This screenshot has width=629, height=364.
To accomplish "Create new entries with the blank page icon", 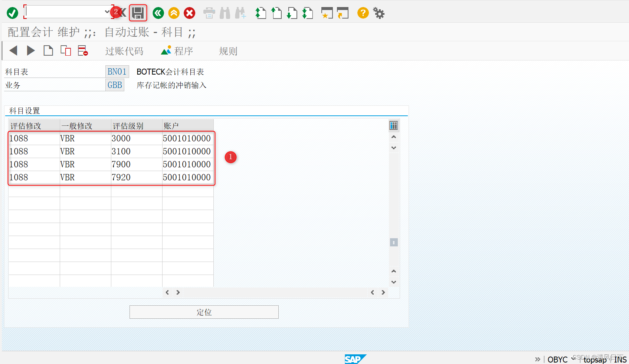I will tap(48, 50).
